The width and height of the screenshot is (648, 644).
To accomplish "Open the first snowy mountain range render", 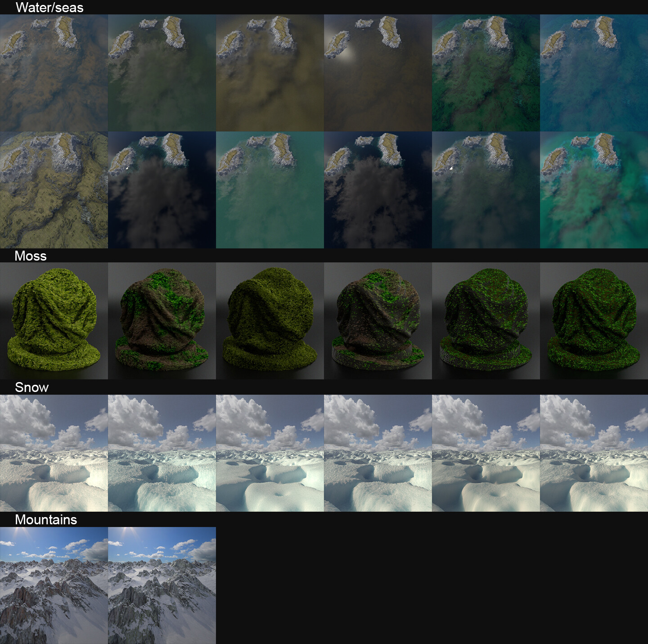I will 53,585.
